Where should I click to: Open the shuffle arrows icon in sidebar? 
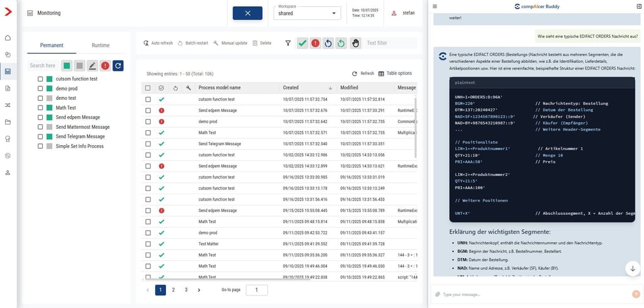point(8,105)
